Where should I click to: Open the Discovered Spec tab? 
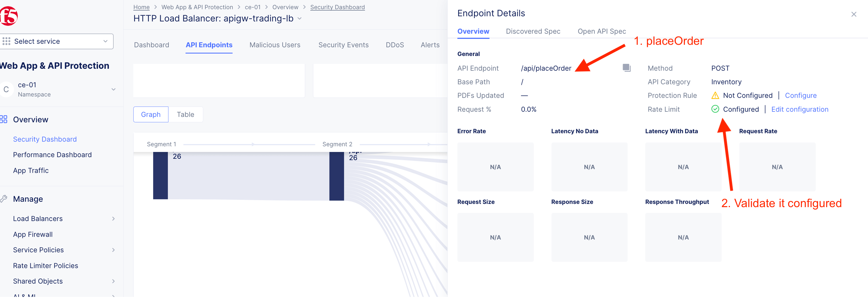(x=533, y=31)
